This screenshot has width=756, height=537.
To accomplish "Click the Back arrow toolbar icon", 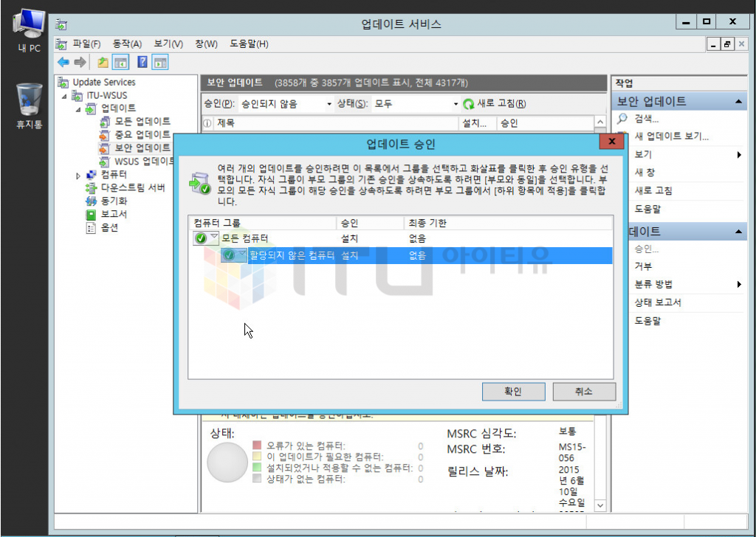I will coord(63,63).
